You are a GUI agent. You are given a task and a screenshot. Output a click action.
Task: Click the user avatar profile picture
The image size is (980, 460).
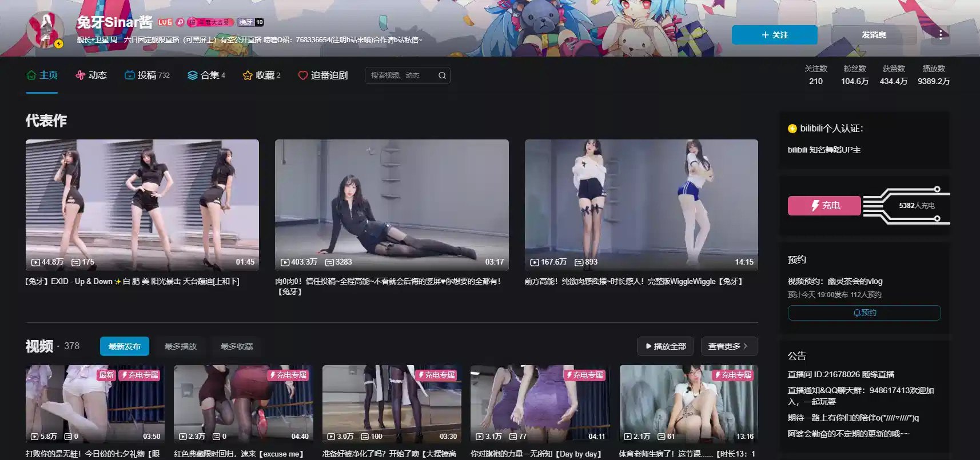point(45,29)
